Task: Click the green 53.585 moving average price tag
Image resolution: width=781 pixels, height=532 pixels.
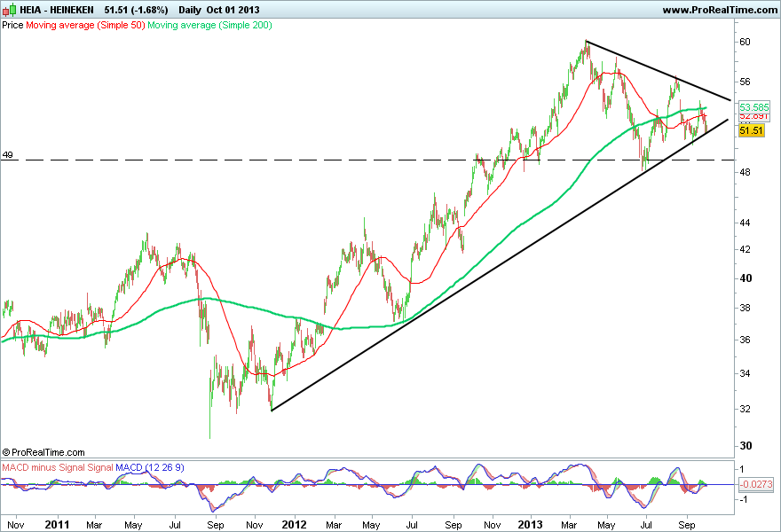Action: coord(754,107)
